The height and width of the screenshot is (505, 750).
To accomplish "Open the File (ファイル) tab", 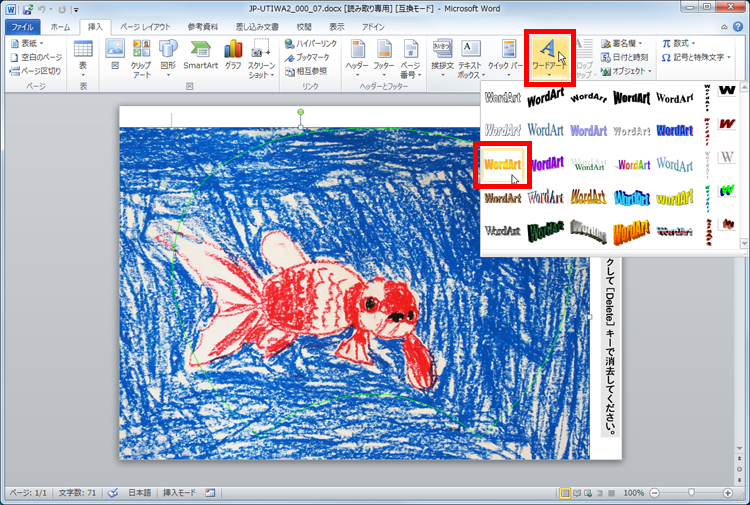I will point(22,27).
